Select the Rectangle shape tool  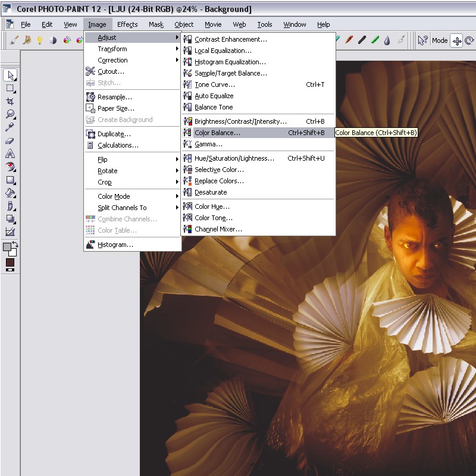tap(10, 180)
